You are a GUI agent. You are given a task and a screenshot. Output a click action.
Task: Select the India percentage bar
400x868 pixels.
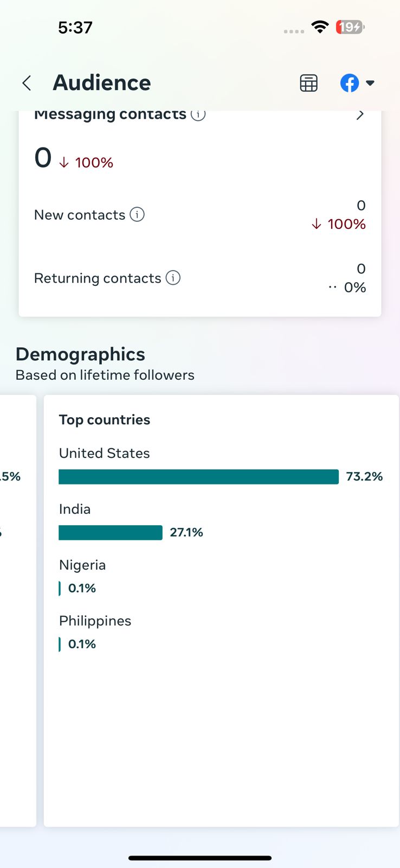coord(111,533)
